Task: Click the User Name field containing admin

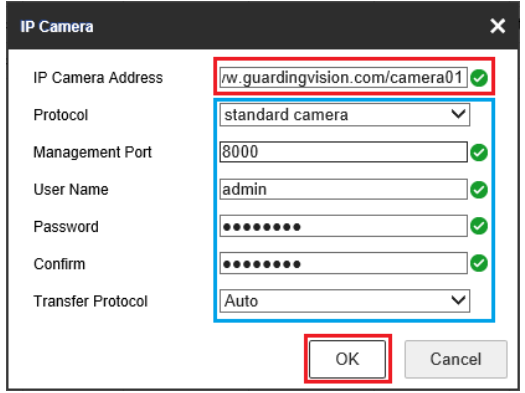Action: pos(343,189)
